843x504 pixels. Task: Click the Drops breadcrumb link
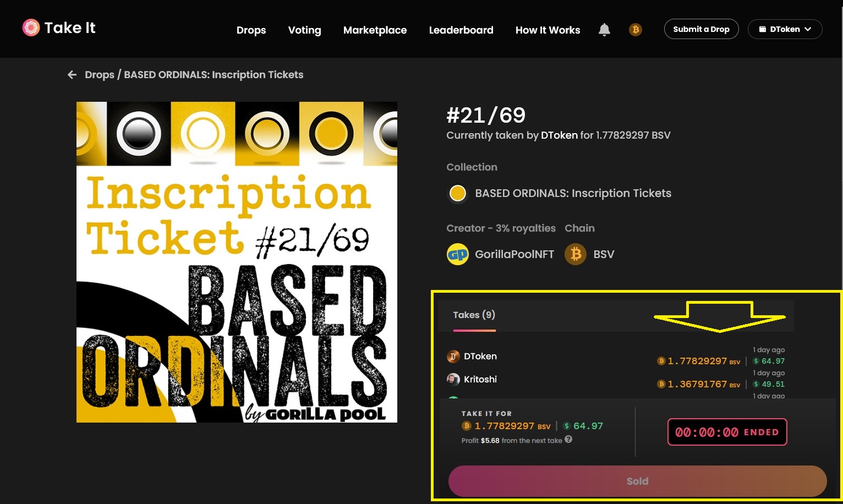coord(100,75)
